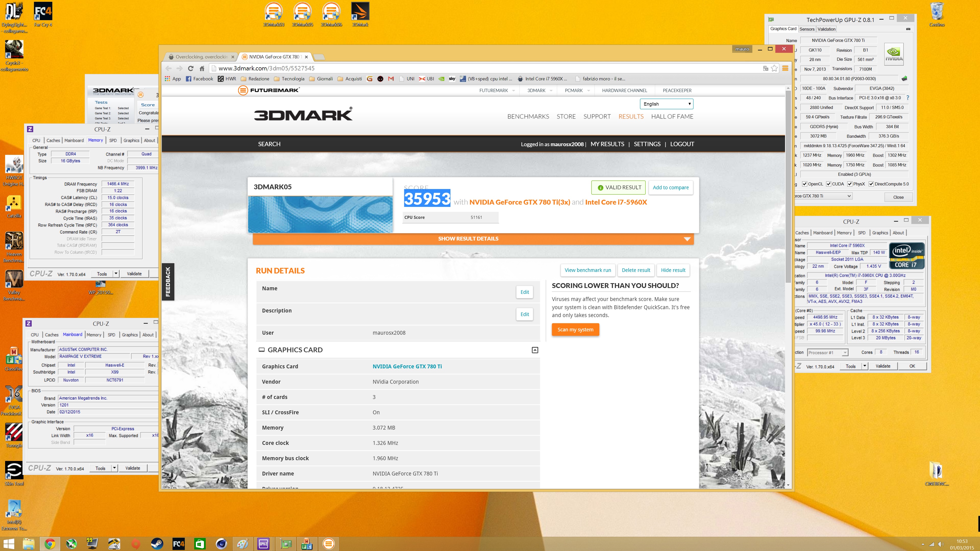
Task: Toggle the PhysX checkbox in GPU-Z
Action: click(x=850, y=184)
